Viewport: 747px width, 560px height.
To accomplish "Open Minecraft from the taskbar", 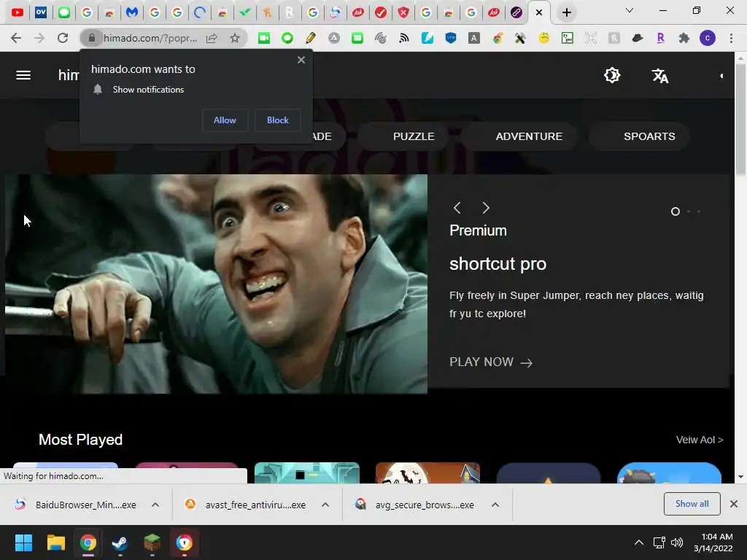I will point(152,542).
